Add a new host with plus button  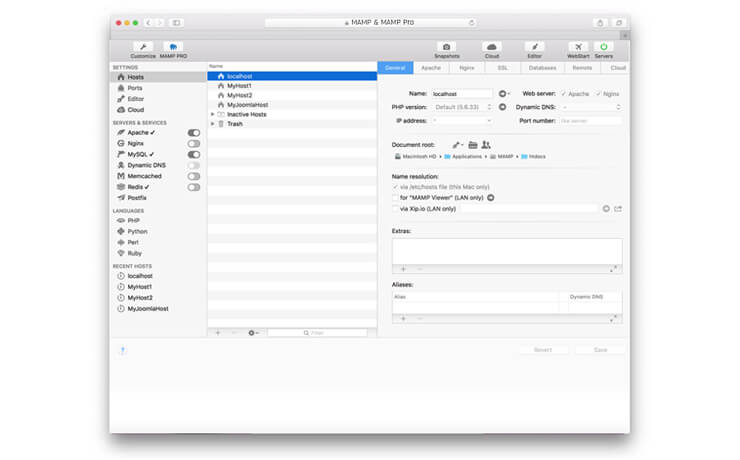(218, 333)
